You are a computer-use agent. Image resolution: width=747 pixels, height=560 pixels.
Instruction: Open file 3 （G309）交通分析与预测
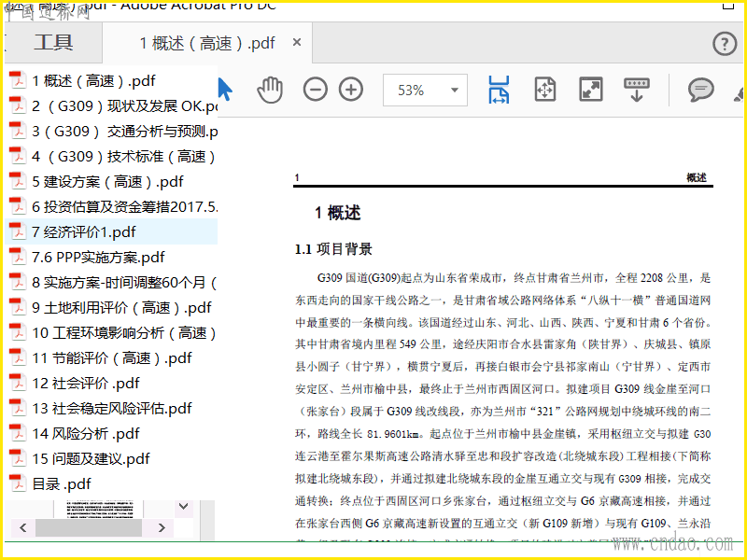coord(125,132)
